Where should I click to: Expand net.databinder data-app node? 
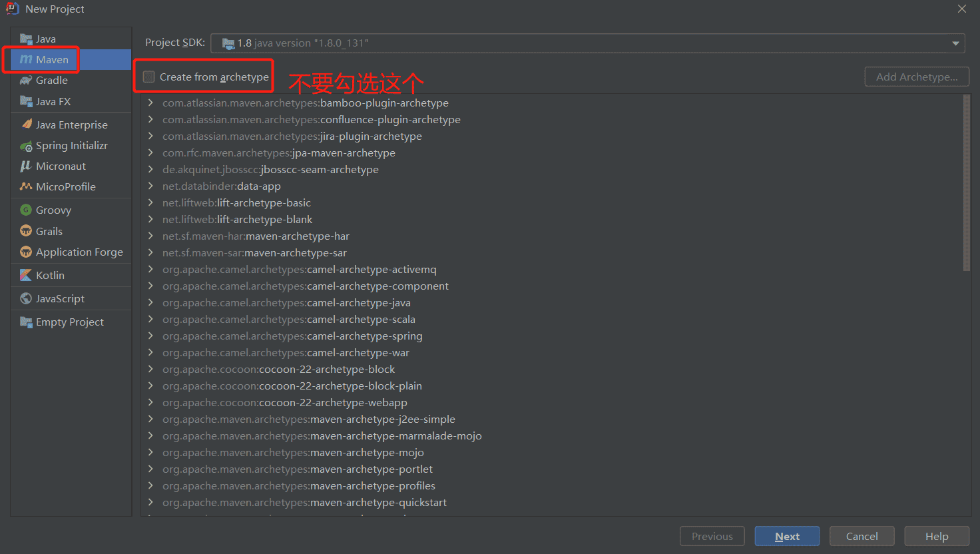[151, 186]
